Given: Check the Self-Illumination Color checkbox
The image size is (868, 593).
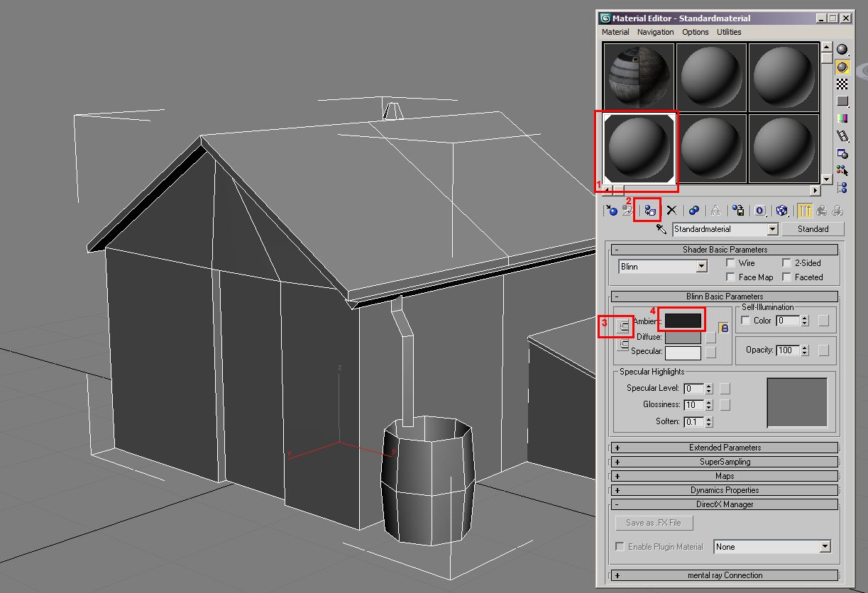Looking at the screenshot, I should 745,321.
